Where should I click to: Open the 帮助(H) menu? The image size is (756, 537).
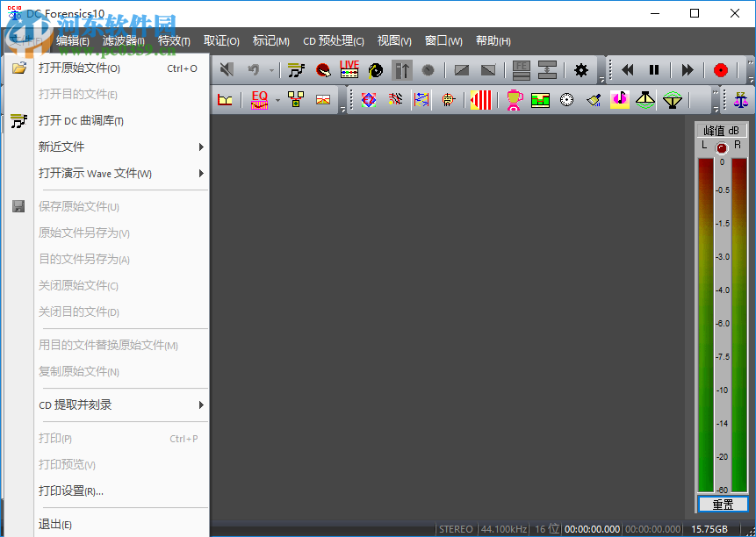point(493,41)
